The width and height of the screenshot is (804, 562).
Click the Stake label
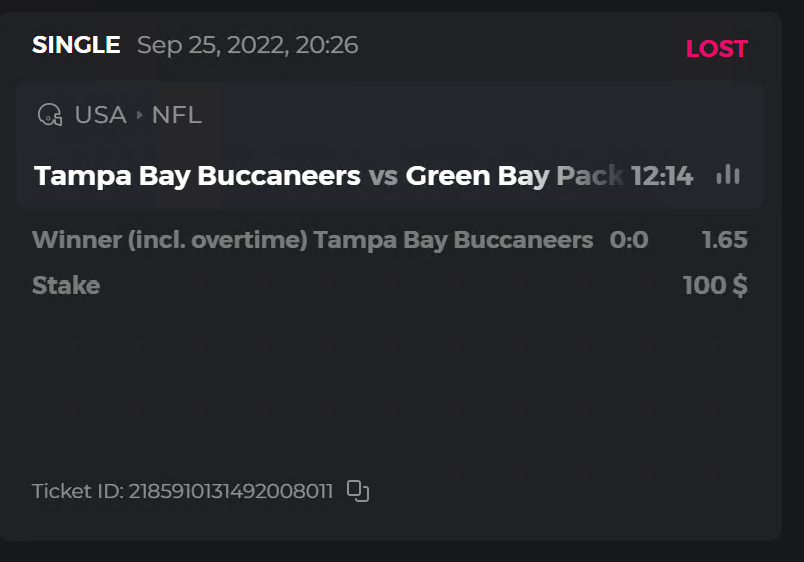(66, 286)
